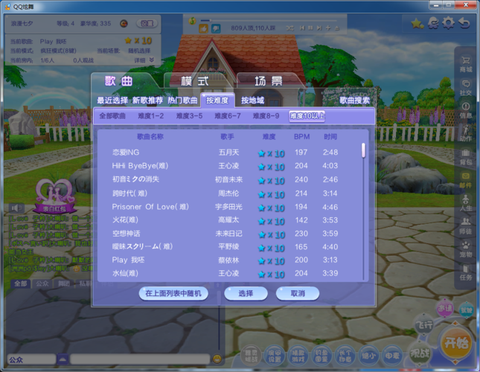Image resolution: width=480 pixels, height=372 pixels.
Task: Switch to the 场景 tab
Action: [268, 81]
